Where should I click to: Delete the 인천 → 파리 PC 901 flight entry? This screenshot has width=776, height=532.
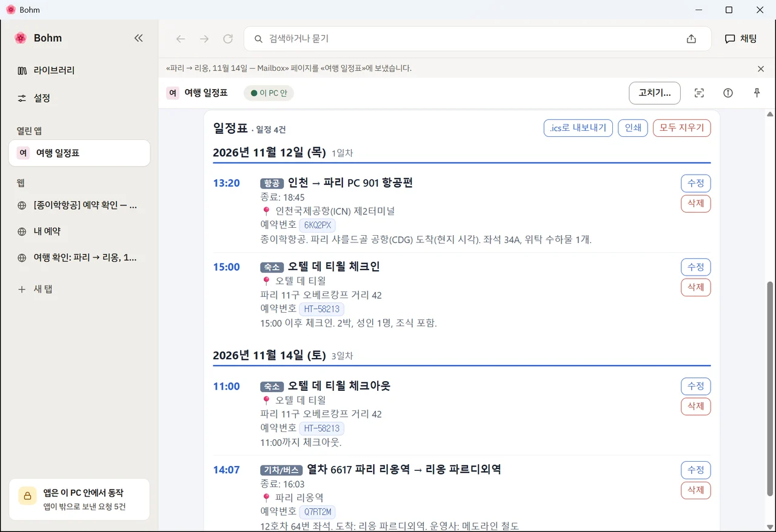coord(696,204)
